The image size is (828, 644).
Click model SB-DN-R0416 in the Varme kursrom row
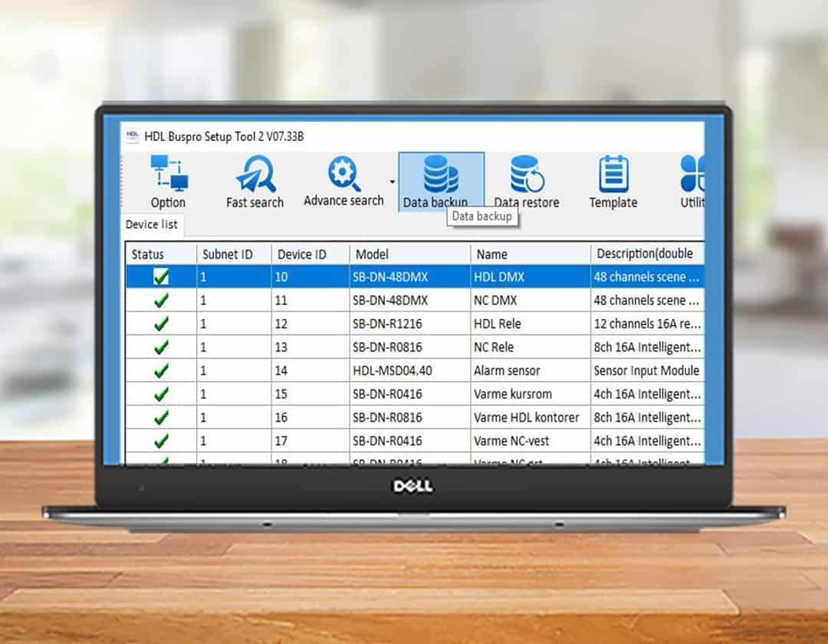pos(409,394)
